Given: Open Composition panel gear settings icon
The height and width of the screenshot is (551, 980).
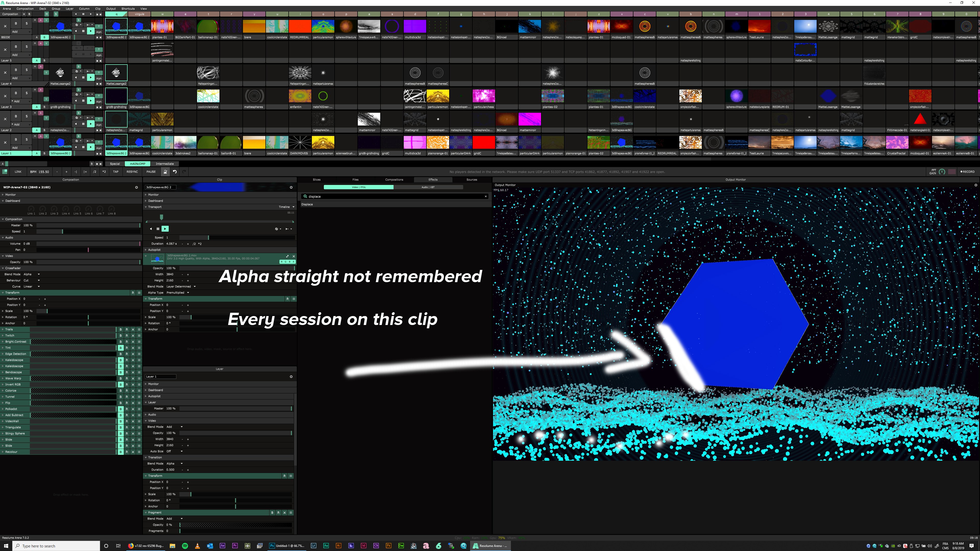Looking at the screenshot, I should coord(137,187).
